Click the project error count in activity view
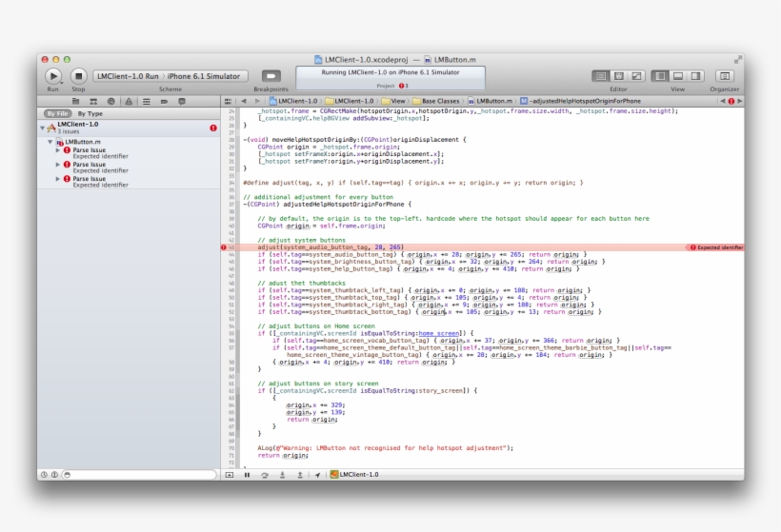 (x=404, y=86)
